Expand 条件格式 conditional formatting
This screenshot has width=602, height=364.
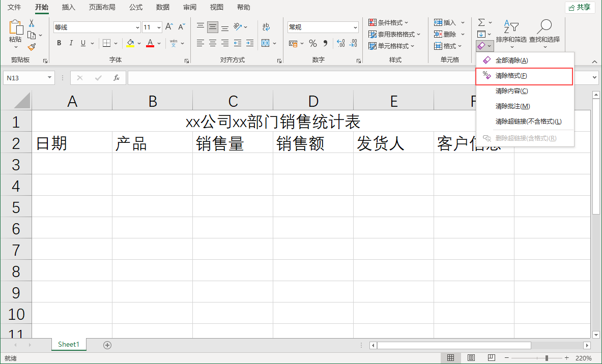(389, 23)
